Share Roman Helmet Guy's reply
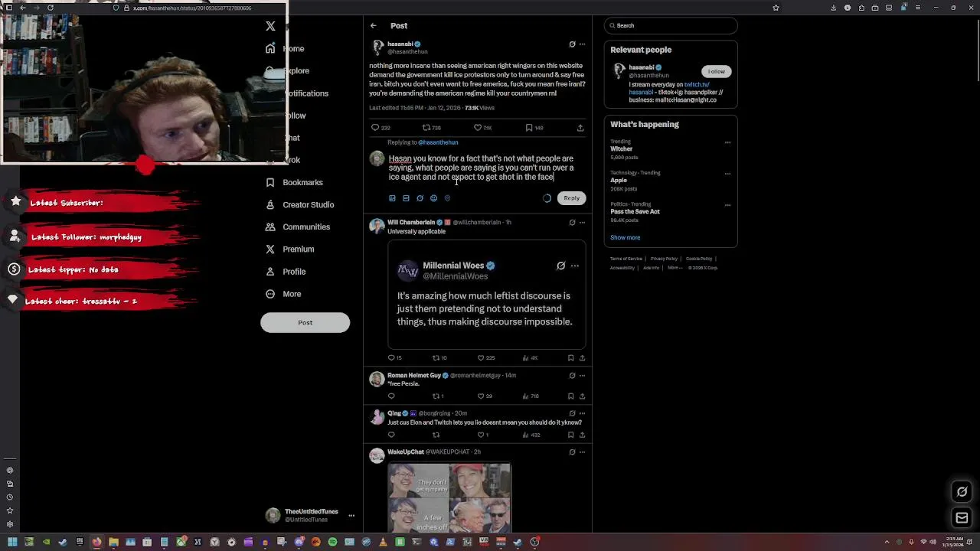This screenshot has height=551, width=980. click(582, 396)
